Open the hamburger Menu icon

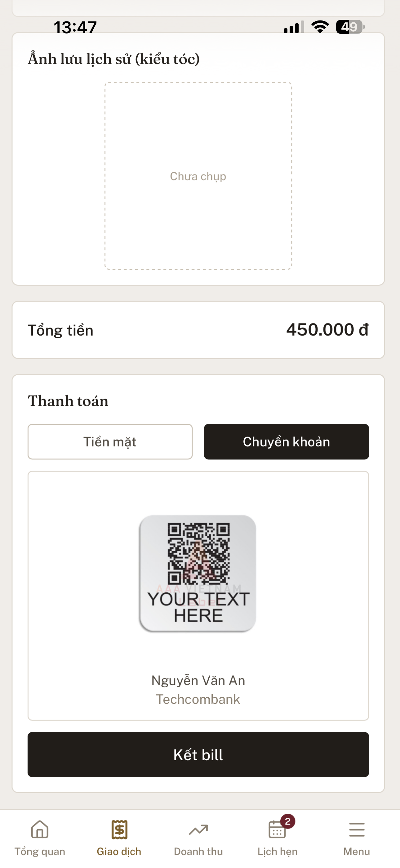(x=357, y=830)
